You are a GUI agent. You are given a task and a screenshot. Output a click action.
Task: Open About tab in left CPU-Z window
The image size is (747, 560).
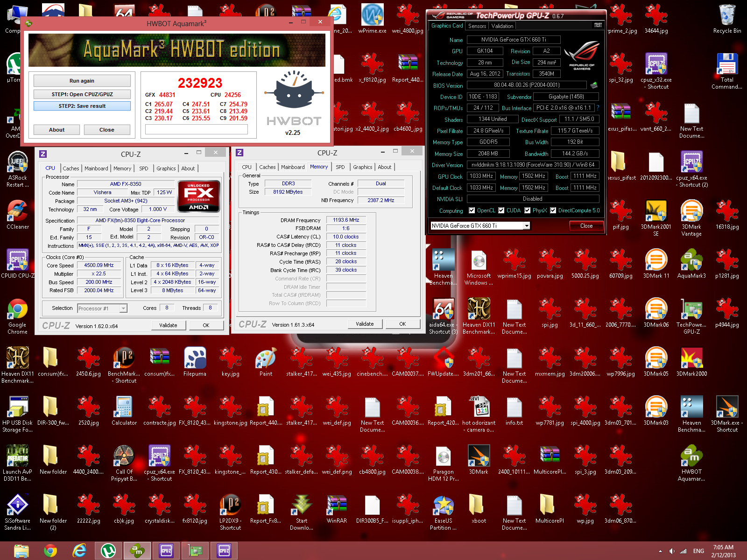point(188,168)
